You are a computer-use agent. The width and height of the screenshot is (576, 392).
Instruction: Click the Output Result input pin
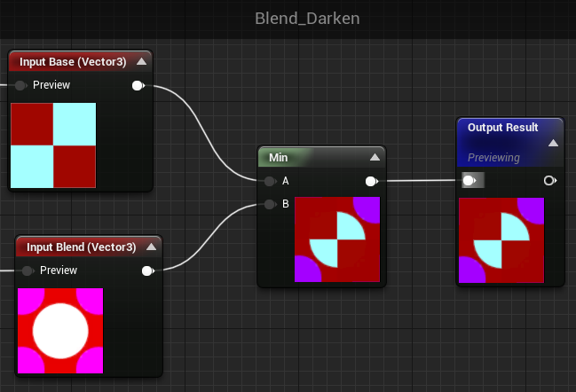tap(473, 180)
